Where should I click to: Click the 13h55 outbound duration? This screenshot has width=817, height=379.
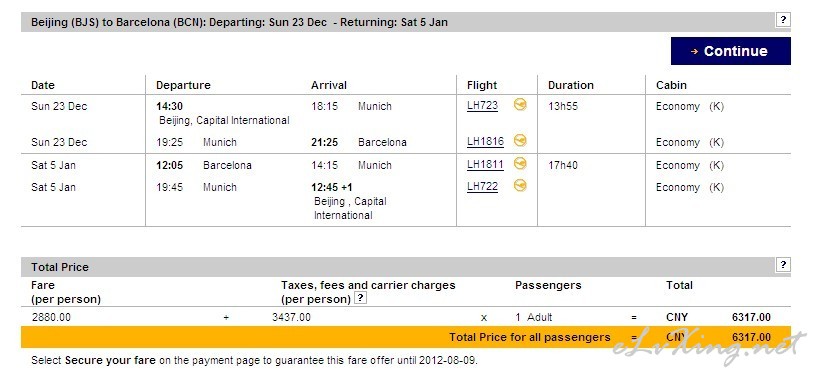coord(563,106)
